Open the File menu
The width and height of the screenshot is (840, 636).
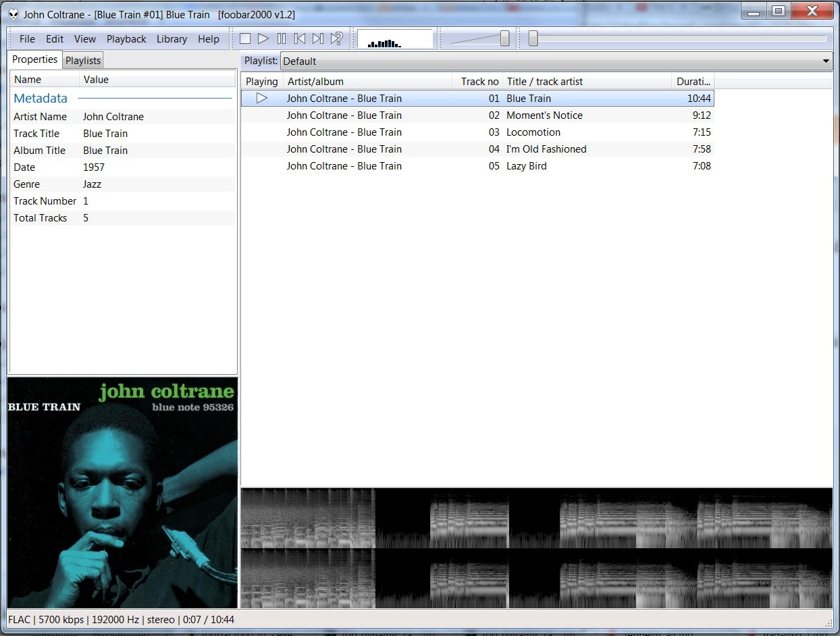[26, 38]
